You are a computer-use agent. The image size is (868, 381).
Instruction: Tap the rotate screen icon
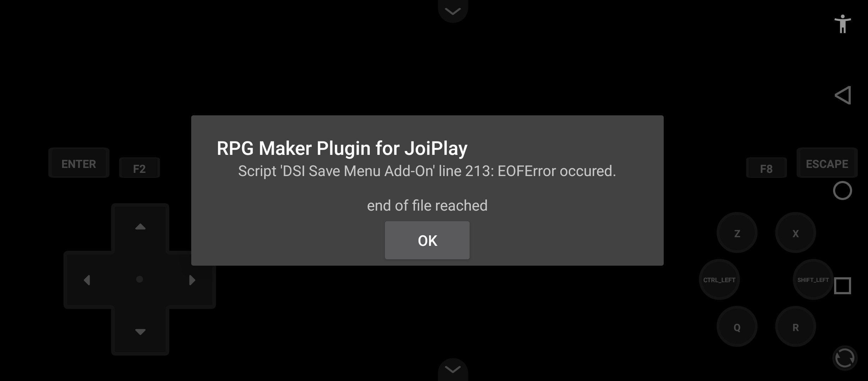click(x=845, y=358)
